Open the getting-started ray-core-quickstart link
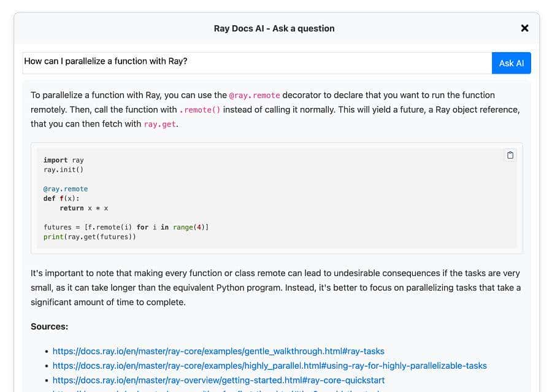This screenshot has height=392, width=552. tap(218, 380)
